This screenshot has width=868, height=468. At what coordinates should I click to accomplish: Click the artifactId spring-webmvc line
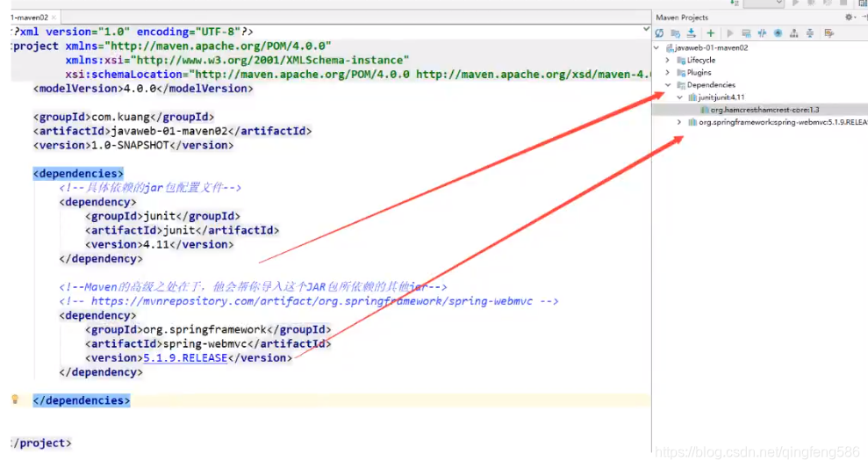pos(208,343)
